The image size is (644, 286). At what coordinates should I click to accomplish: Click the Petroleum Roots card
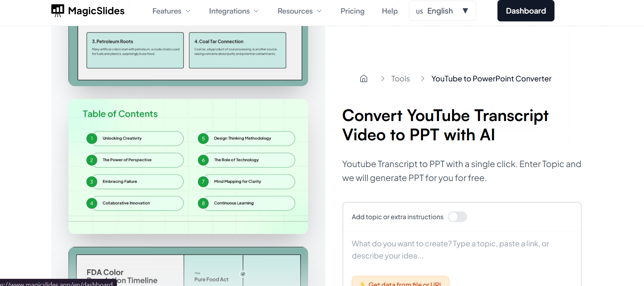click(x=135, y=50)
